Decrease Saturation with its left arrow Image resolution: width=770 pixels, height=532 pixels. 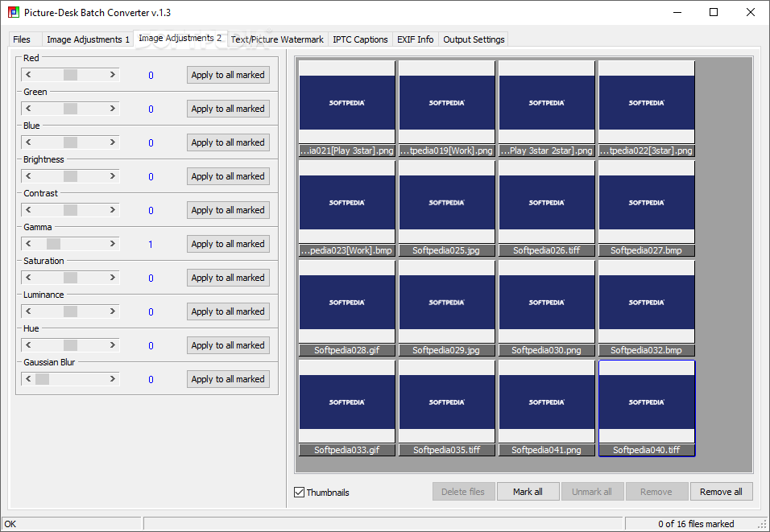28,278
